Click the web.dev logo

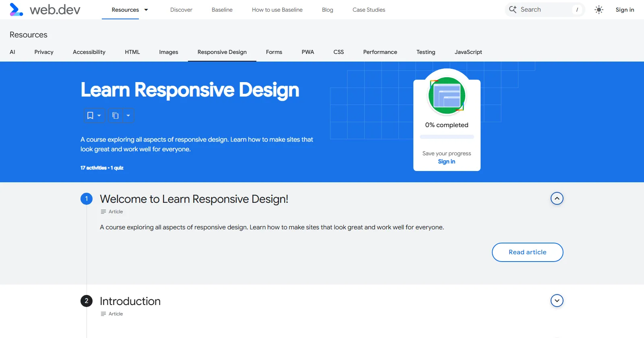(45, 10)
